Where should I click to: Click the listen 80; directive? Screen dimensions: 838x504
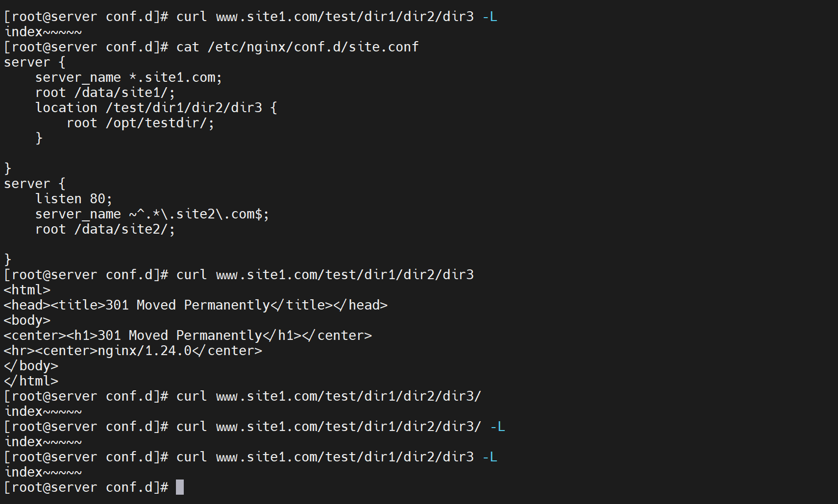pyautogui.click(x=74, y=199)
